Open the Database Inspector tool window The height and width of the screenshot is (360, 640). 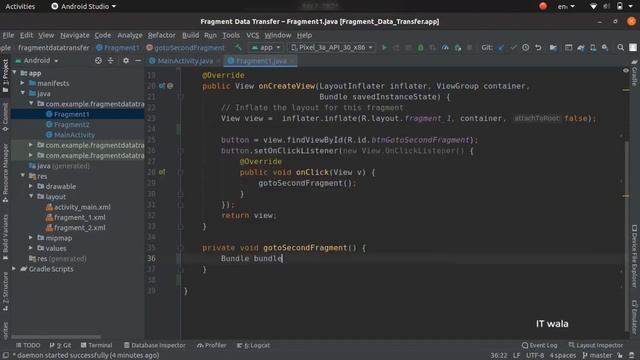point(154,345)
